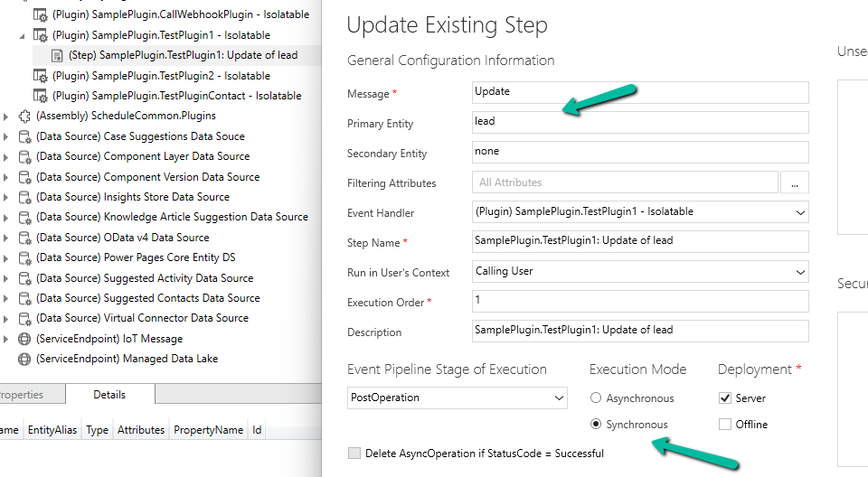Click the TestPlugin1 plugin icon

coord(41,36)
